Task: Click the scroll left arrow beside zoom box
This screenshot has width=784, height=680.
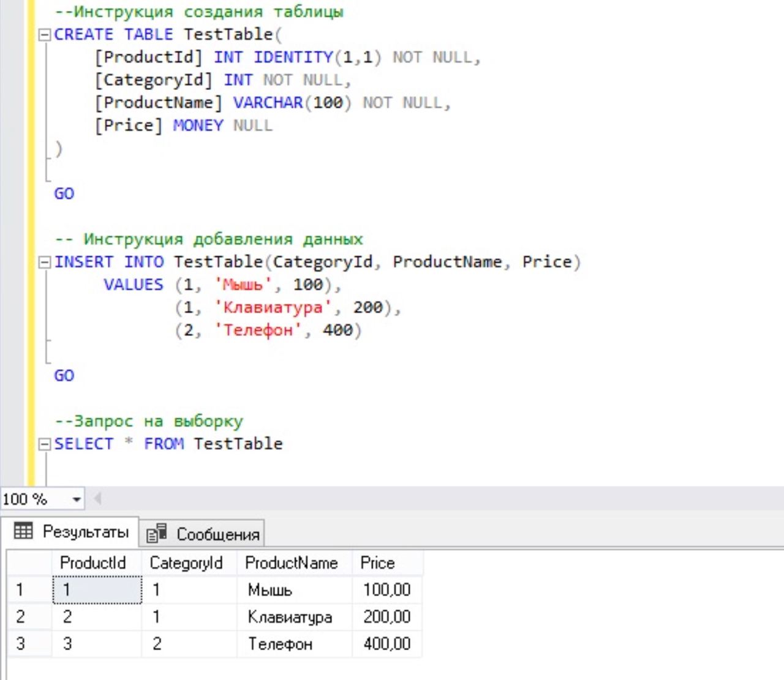Action: tap(97, 499)
